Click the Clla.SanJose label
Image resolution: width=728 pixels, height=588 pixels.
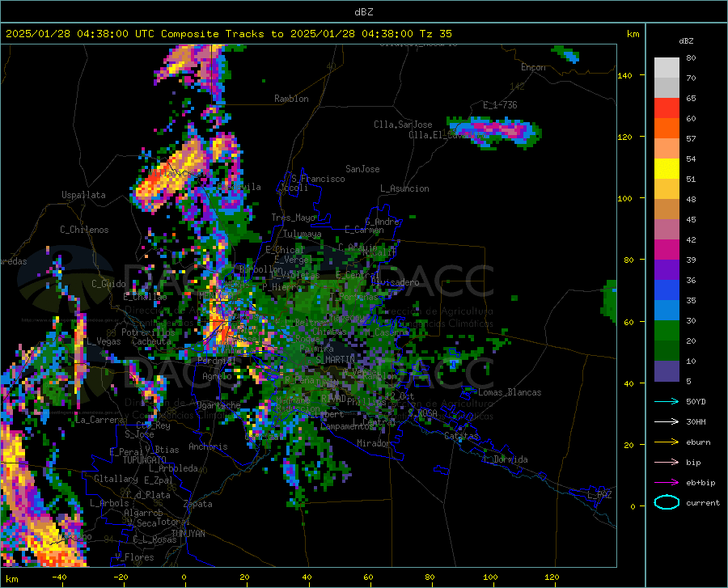click(x=403, y=125)
